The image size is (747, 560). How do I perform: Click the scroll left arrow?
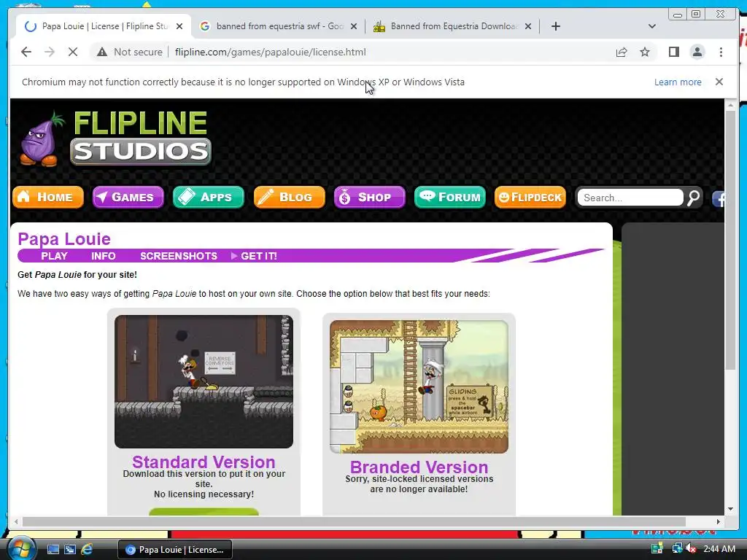point(16,521)
